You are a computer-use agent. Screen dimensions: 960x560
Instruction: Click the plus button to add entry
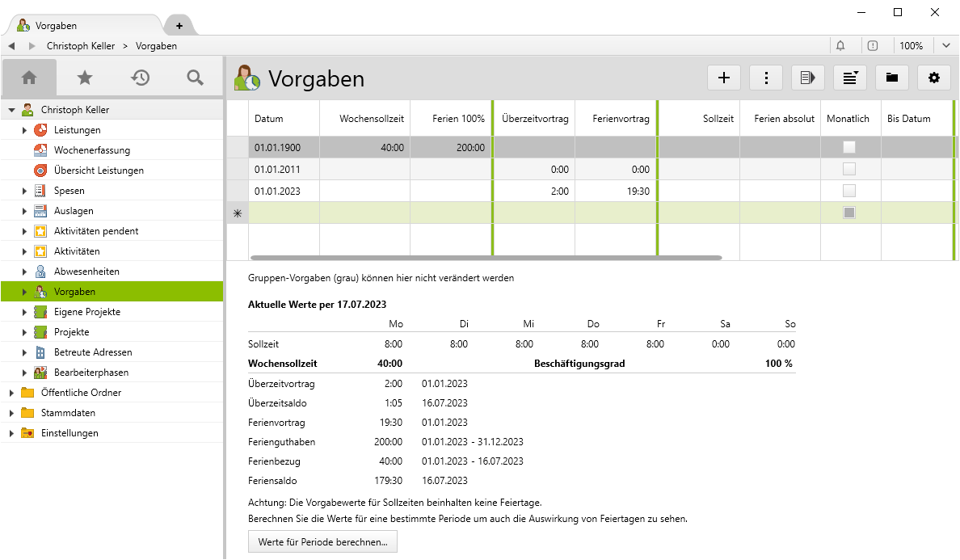point(724,78)
